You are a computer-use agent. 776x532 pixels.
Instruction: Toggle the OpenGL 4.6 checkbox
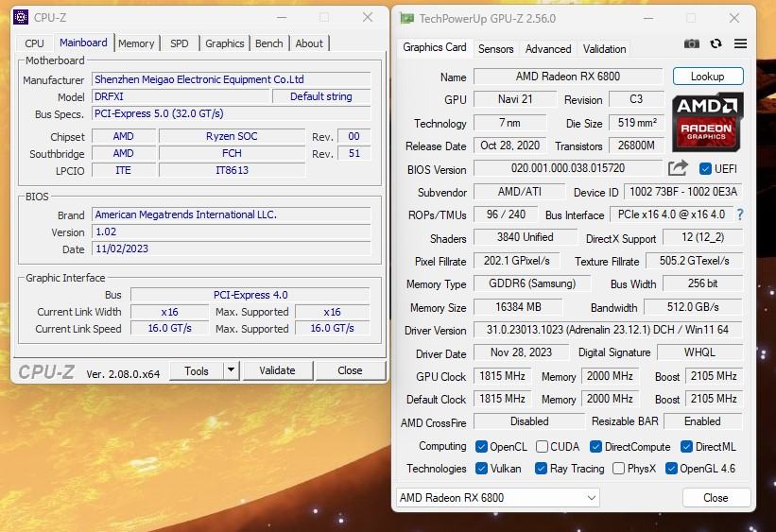point(671,468)
